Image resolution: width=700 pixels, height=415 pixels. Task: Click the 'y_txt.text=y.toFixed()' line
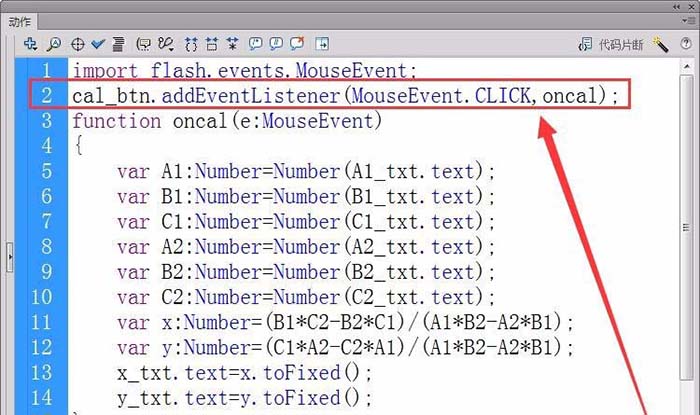(244, 398)
